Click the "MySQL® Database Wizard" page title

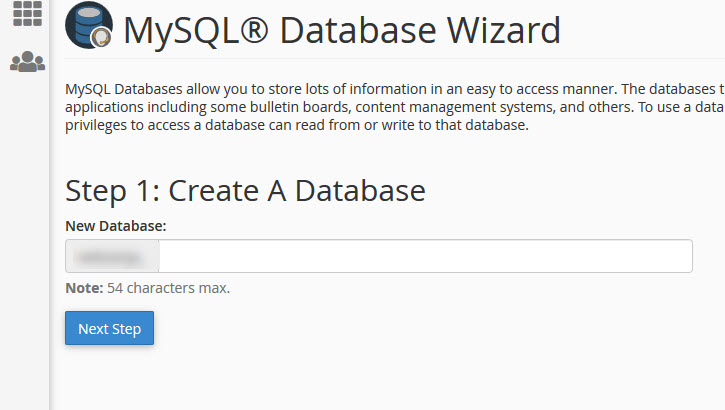tap(342, 31)
